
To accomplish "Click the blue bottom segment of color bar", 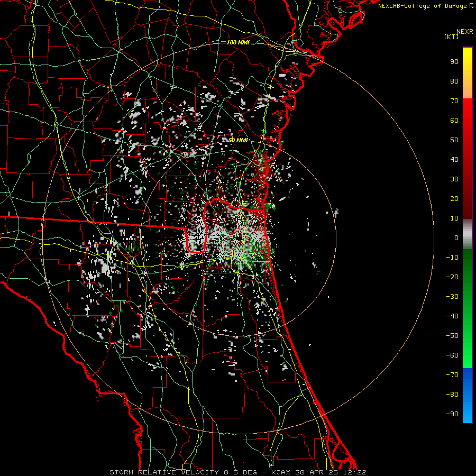I will [x=467, y=396].
